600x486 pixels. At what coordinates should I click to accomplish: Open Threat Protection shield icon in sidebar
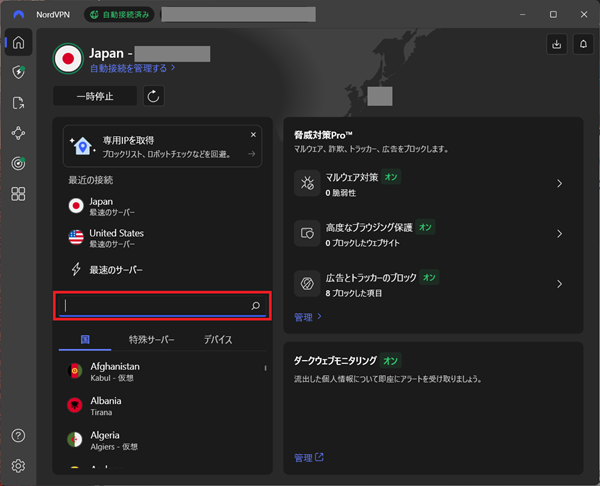18,73
